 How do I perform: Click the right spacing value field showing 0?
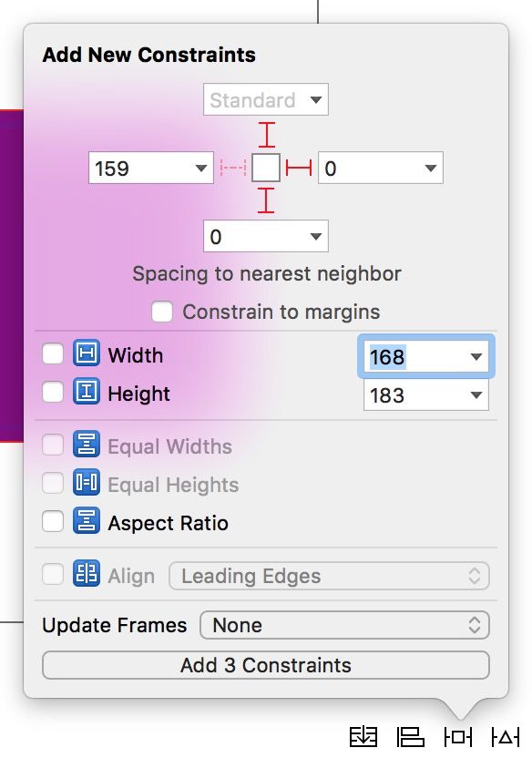[380, 168]
